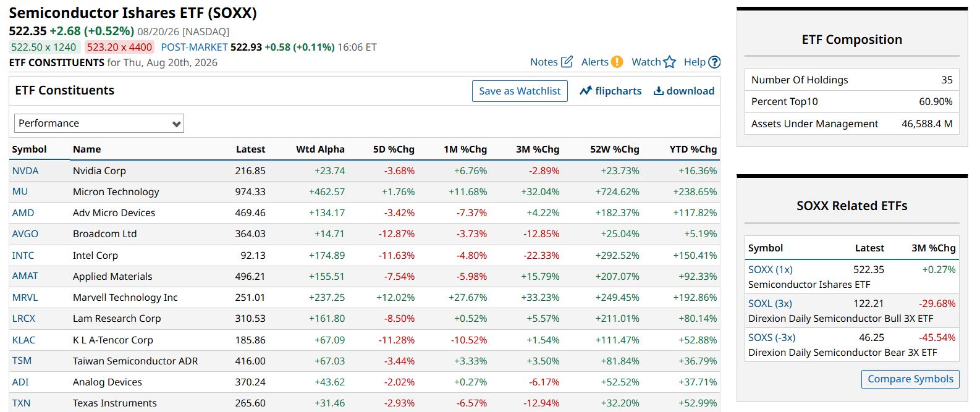Click the Compare Symbols button
The height and width of the screenshot is (412, 980).
click(910, 379)
